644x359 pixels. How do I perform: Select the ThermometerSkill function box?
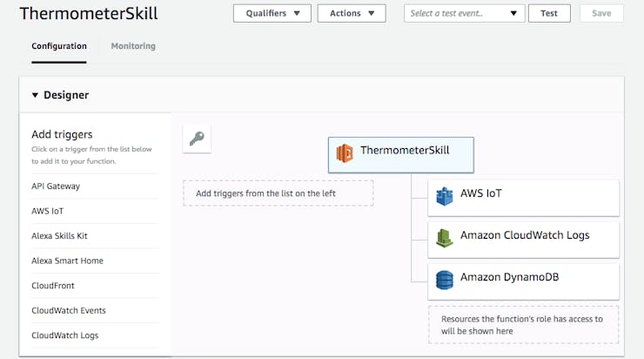point(401,155)
